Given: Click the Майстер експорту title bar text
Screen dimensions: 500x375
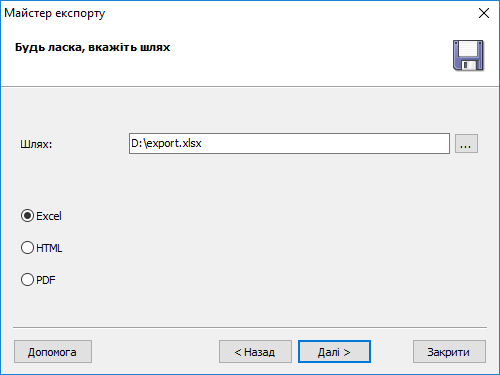Looking at the screenshot, I should click(55, 13).
